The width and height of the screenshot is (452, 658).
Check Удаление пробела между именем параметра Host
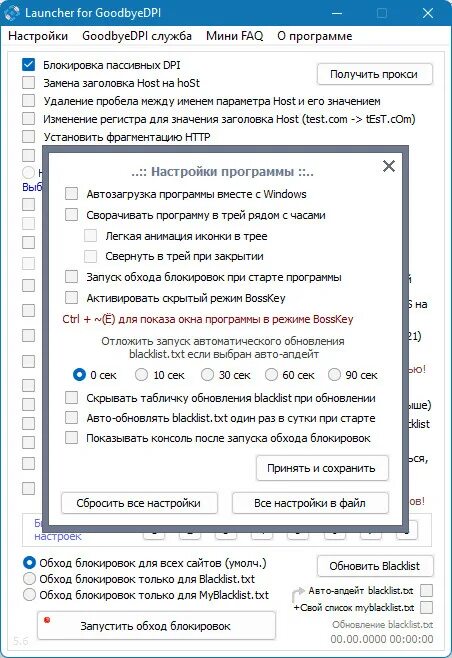click(x=29, y=101)
